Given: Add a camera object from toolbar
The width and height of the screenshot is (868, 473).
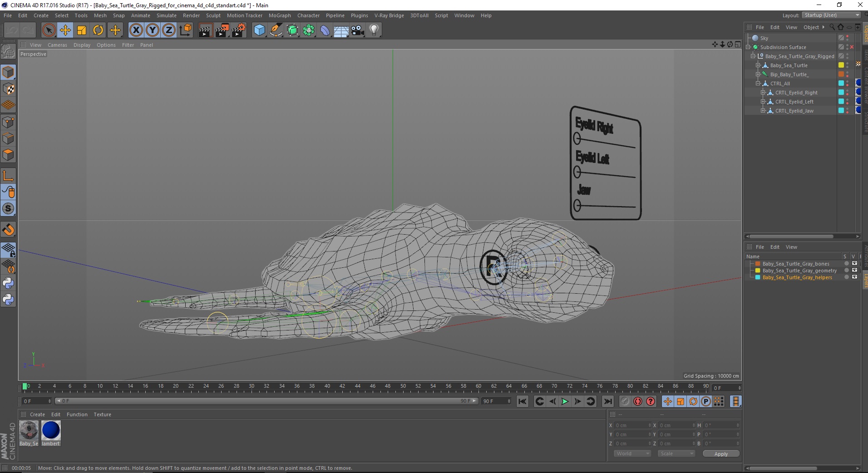Looking at the screenshot, I should [357, 30].
